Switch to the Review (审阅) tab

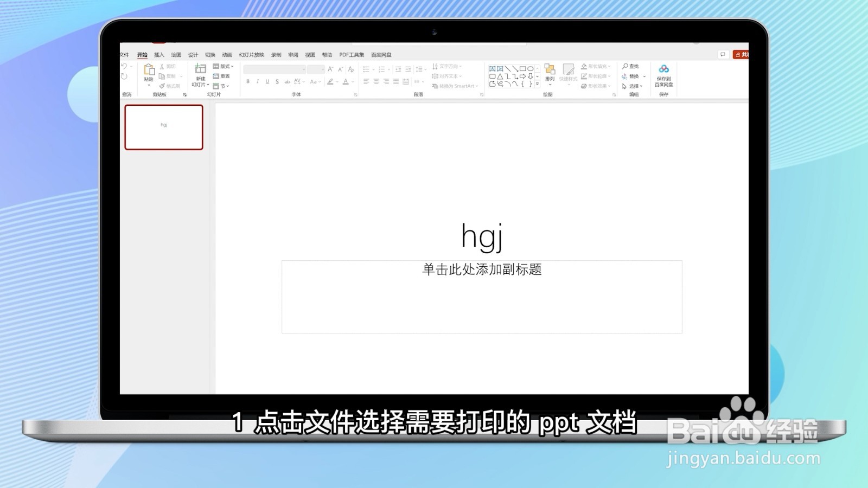coord(293,55)
